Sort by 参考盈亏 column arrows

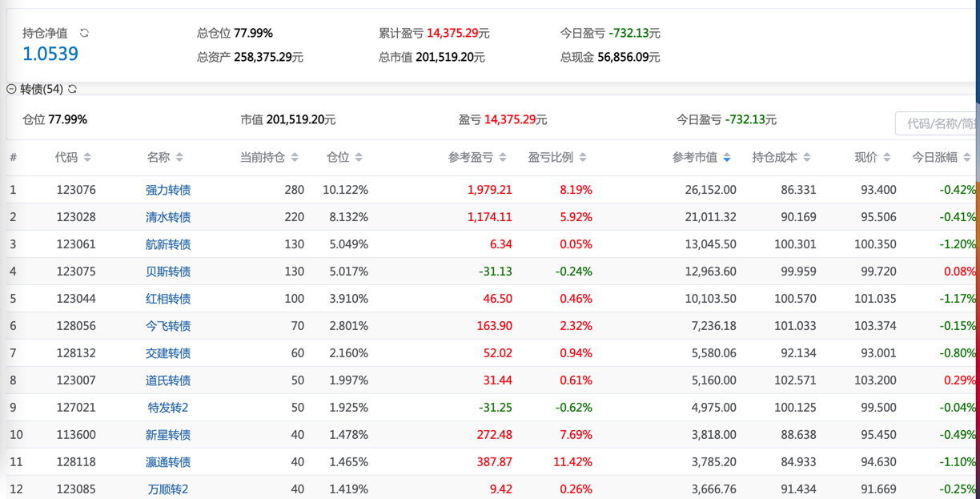tap(503, 158)
